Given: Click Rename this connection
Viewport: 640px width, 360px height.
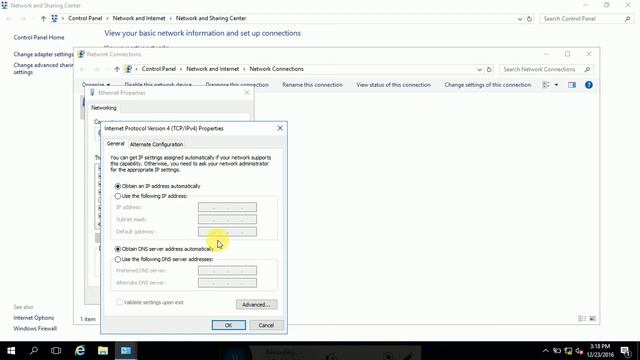Looking at the screenshot, I should point(312,85).
